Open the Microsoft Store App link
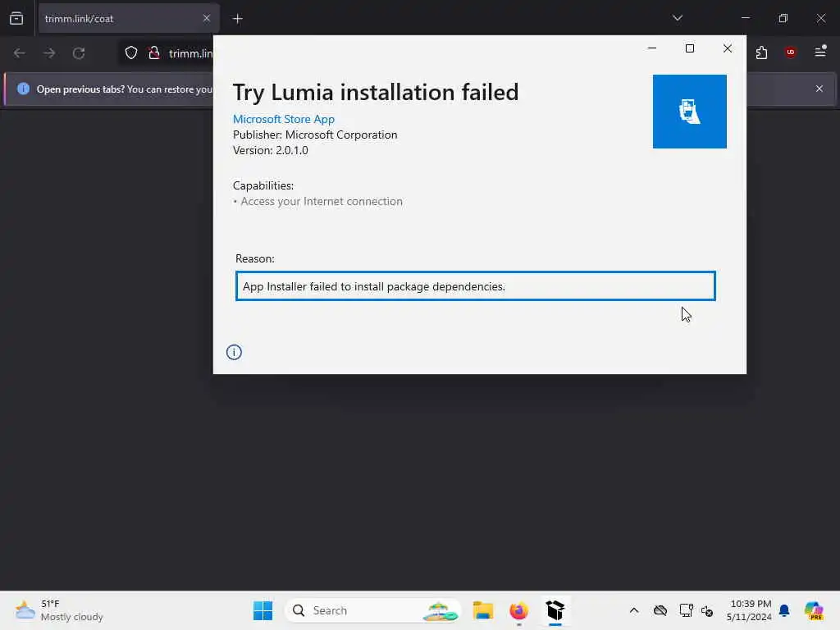The image size is (840, 630). [283, 119]
